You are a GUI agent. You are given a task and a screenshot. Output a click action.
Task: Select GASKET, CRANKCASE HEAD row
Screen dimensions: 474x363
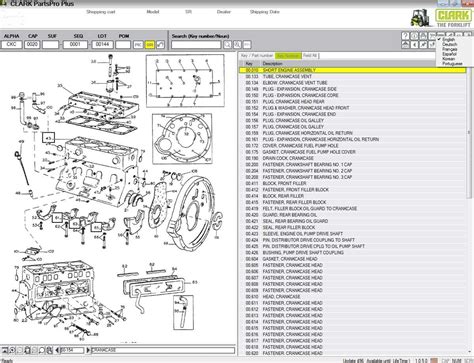[353, 259]
